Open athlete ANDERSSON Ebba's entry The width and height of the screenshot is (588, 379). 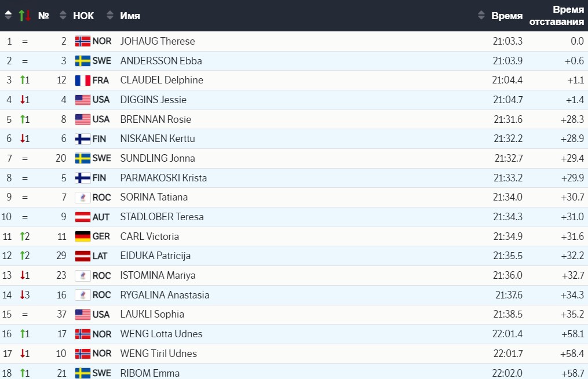pos(161,61)
